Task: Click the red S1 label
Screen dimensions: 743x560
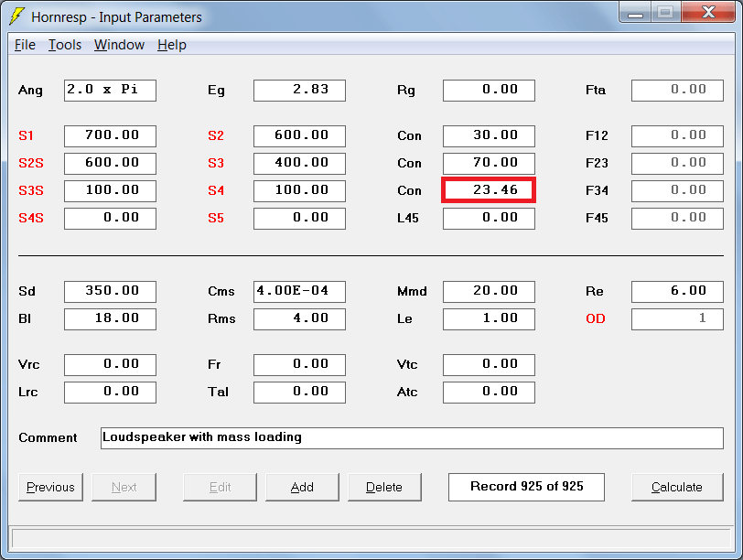Action: 26,136
